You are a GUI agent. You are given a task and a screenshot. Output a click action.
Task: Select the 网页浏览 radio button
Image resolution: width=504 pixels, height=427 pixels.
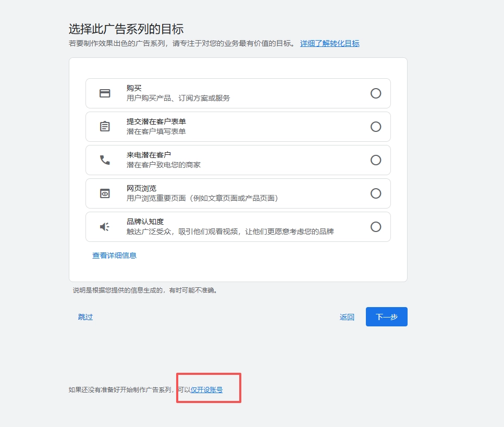(x=376, y=193)
